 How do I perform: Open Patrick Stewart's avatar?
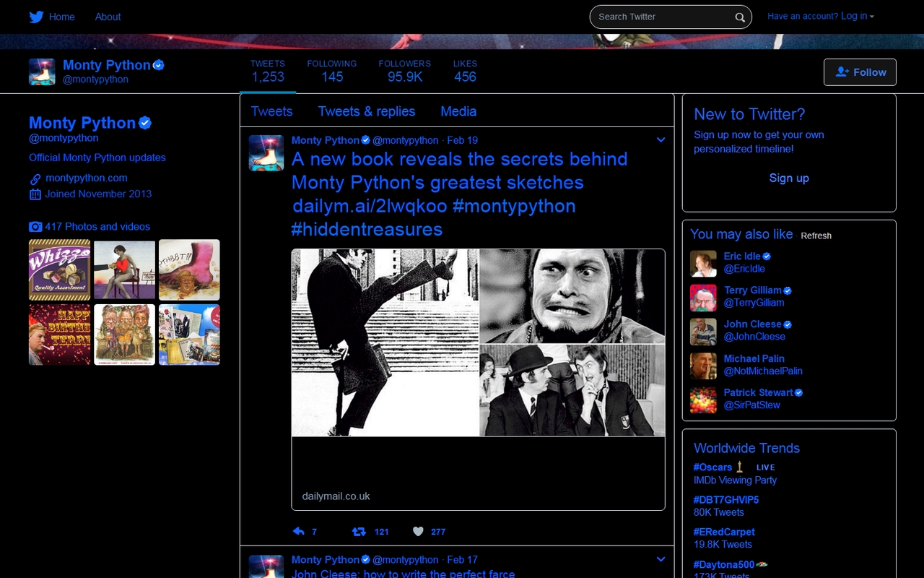703,400
